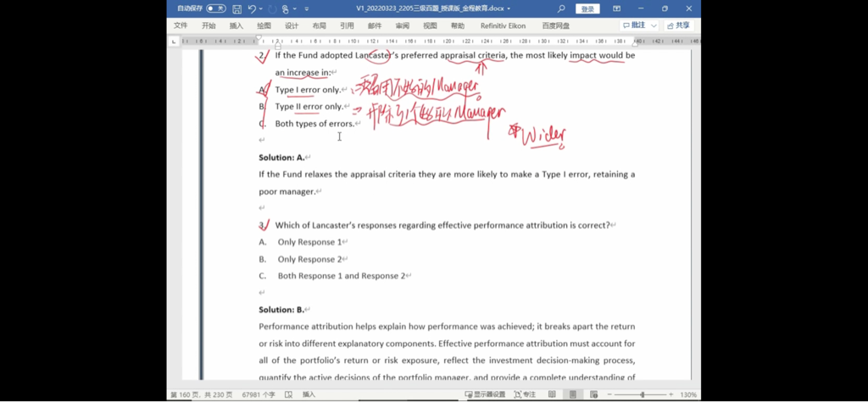Screen dimensions: 868x402
Task: Click the search magnifier icon
Action: (x=561, y=8)
